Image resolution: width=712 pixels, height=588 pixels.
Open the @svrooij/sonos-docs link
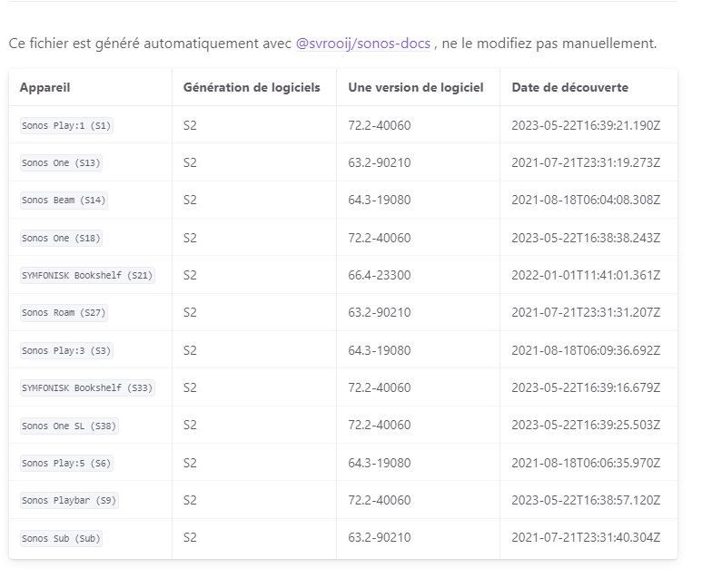coord(363,44)
